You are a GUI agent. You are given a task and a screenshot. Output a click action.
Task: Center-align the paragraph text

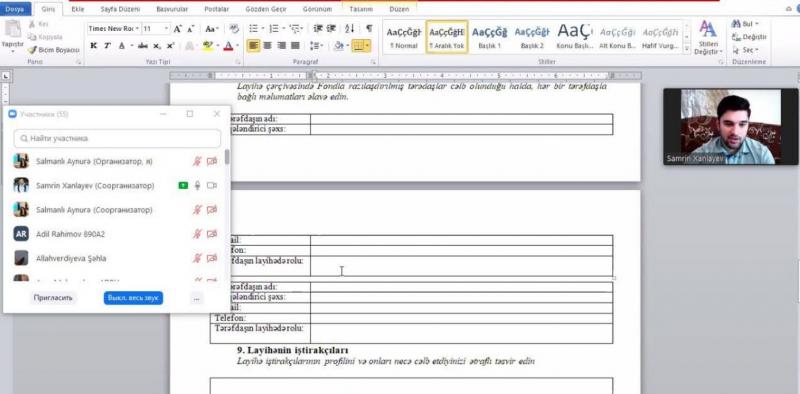click(267, 45)
